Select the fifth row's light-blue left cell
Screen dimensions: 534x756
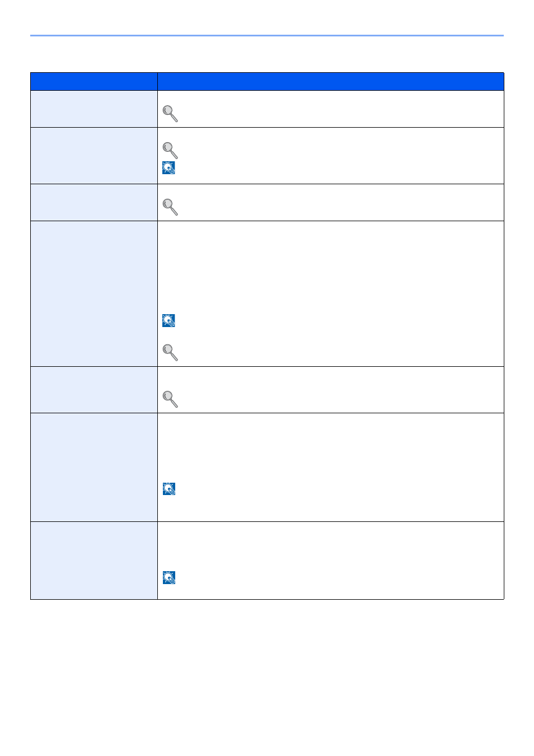94,390
